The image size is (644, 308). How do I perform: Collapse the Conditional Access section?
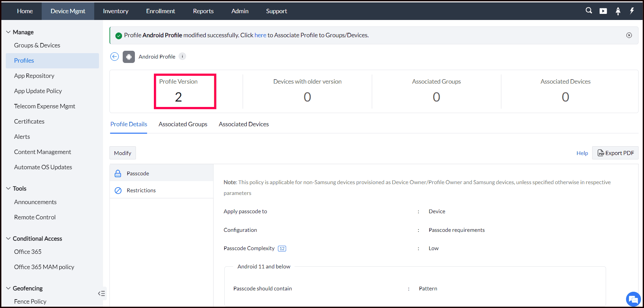point(8,239)
